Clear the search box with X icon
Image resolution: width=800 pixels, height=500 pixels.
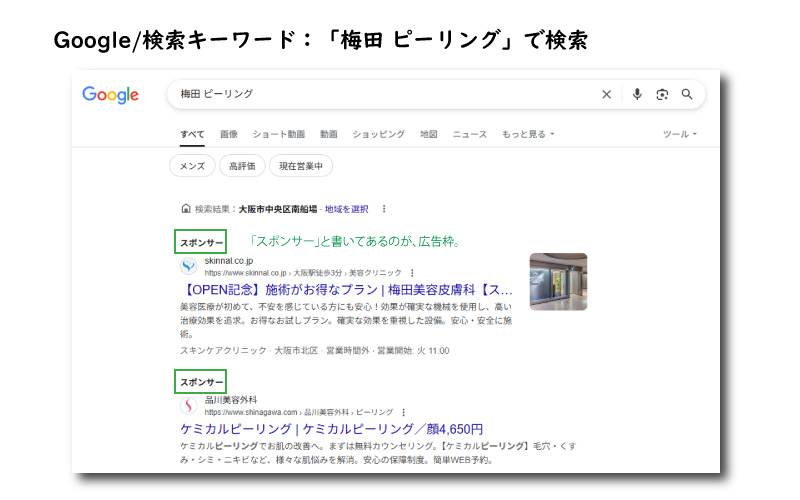(x=606, y=94)
